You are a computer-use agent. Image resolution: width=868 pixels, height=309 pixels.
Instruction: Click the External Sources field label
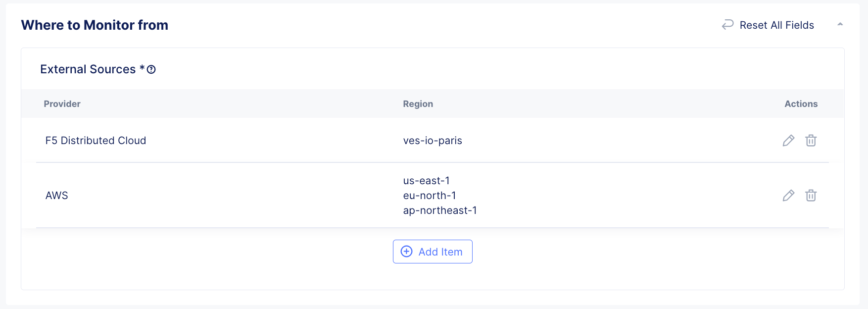click(x=88, y=69)
